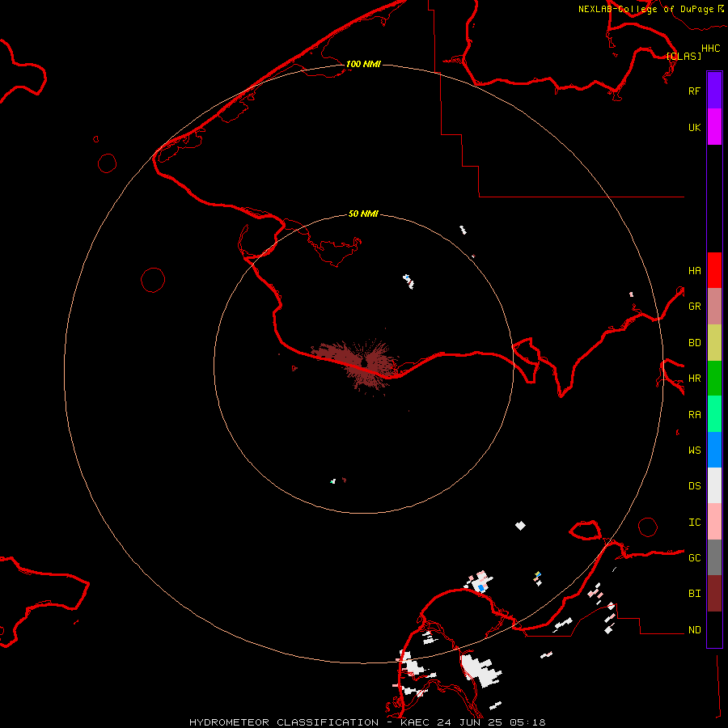The height and width of the screenshot is (728, 728).
Task: Click the white diamond echo southeast of 50 NMI ring
Action: [x=520, y=526]
